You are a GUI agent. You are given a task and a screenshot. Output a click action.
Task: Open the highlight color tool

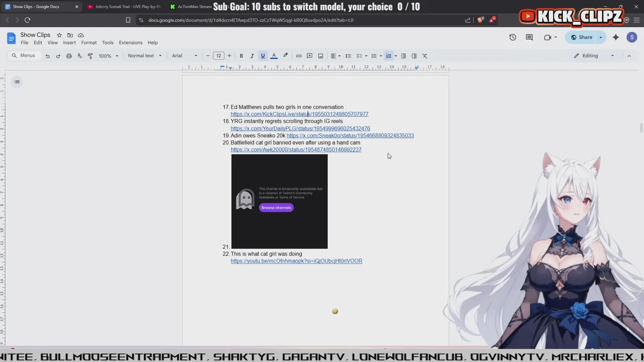(285, 56)
